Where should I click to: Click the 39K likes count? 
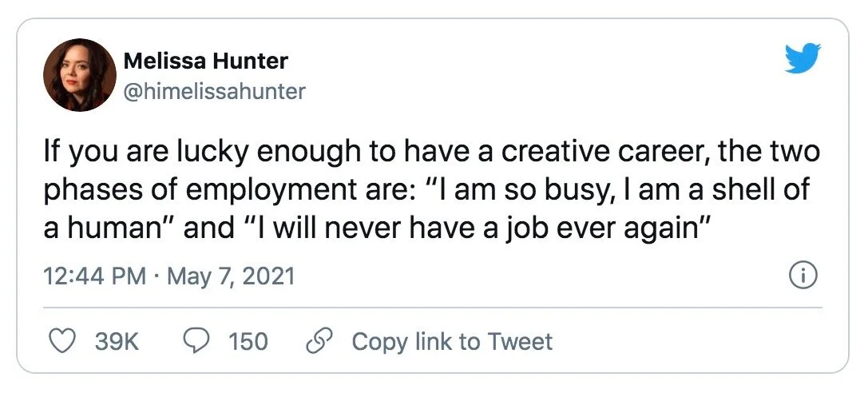pyautogui.click(x=117, y=342)
